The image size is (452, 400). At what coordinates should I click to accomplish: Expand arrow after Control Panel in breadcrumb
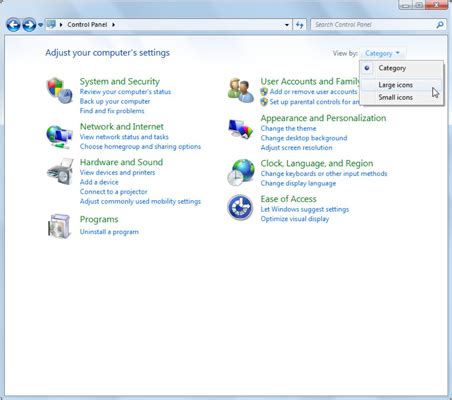pyautogui.click(x=113, y=25)
